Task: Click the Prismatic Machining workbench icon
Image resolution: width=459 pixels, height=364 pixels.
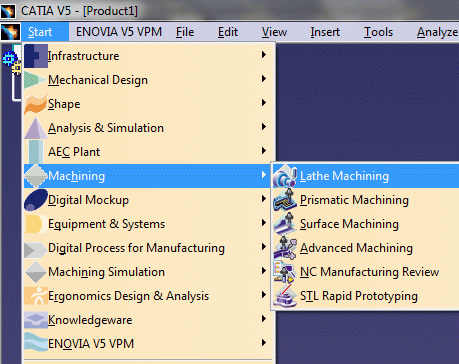Action: [x=285, y=200]
